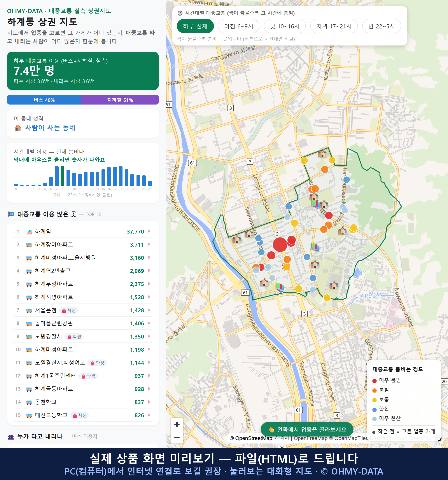Click the bus icon beside 하계장미아파트

29,245
